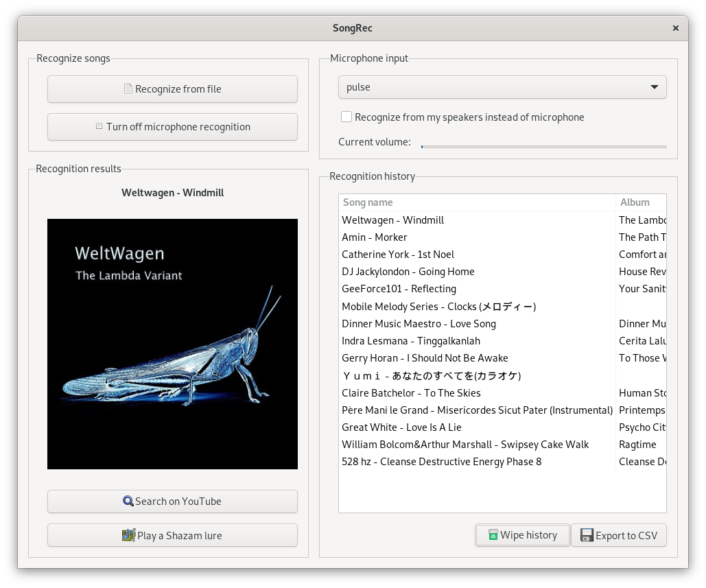Screen dimensions: 706x588
Task: Select Dinner Music Maestro - Love Song row
Action: (502, 324)
